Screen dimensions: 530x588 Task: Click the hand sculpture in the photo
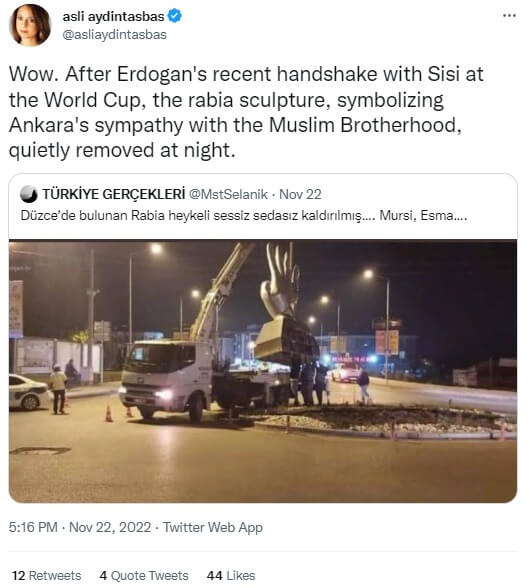tap(281, 279)
